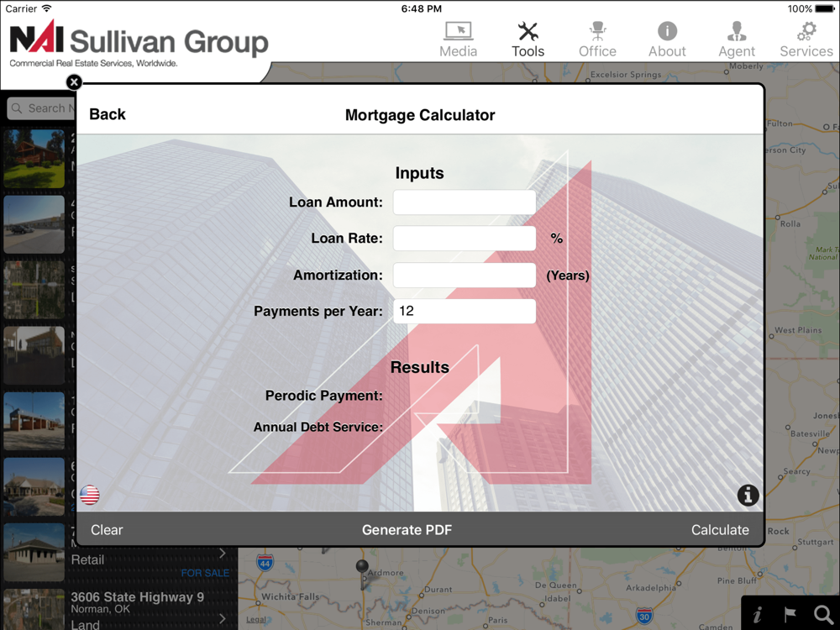Select the 3606 State Highway 9 listing title

pos(137,596)
